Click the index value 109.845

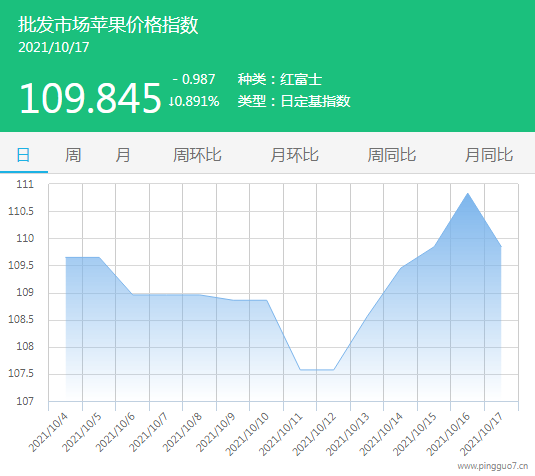90,98
